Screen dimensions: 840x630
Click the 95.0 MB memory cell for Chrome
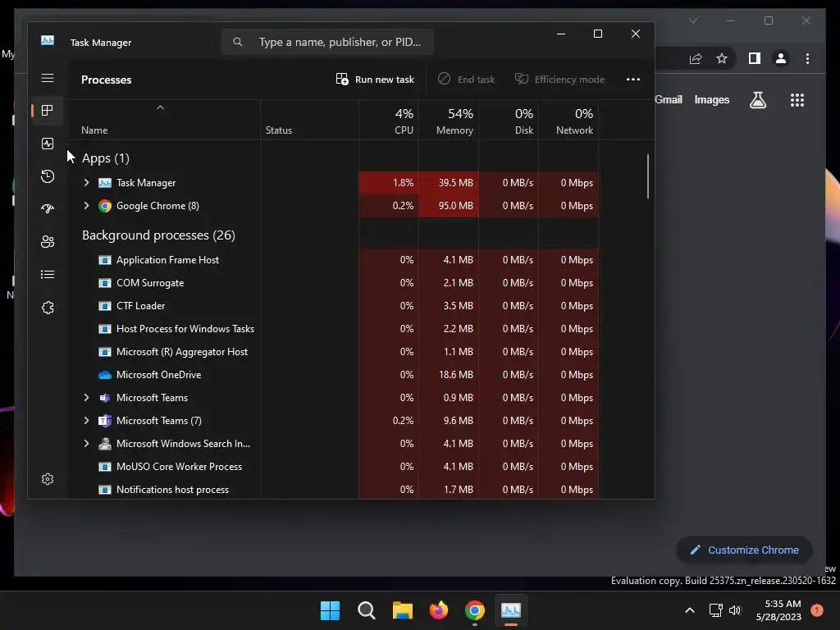pos(449,206)
